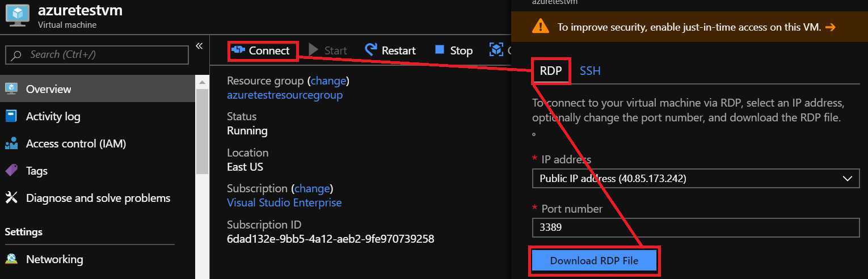
Task: Open Access control (IAM)
Action: (97, 143)
